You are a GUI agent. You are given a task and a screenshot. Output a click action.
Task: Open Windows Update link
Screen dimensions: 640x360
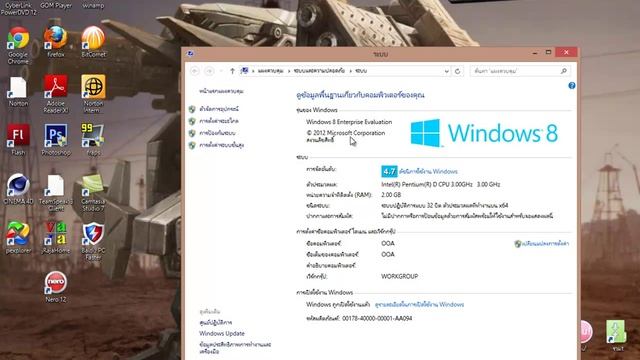[x=222, y=333]
